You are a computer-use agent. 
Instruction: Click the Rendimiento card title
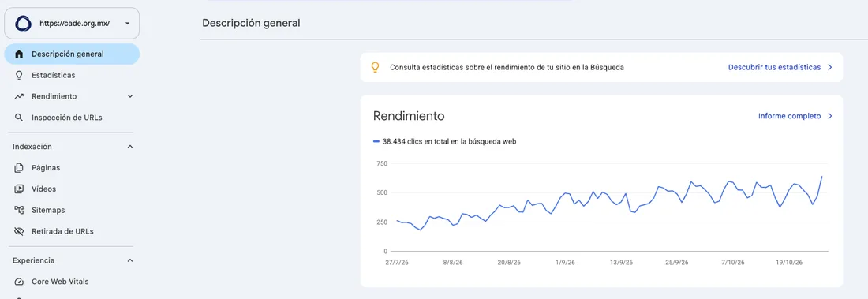click(409, 116)
